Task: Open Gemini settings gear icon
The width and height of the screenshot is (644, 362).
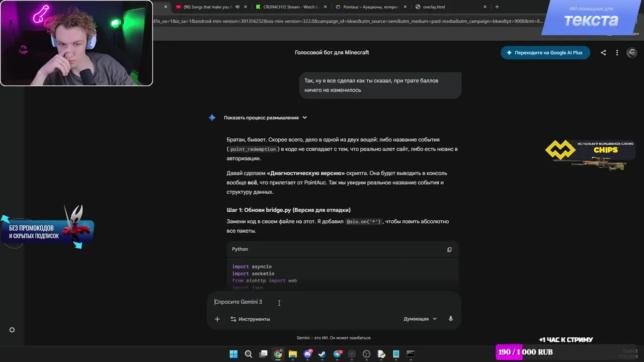Action: click(x=12, y=330)
